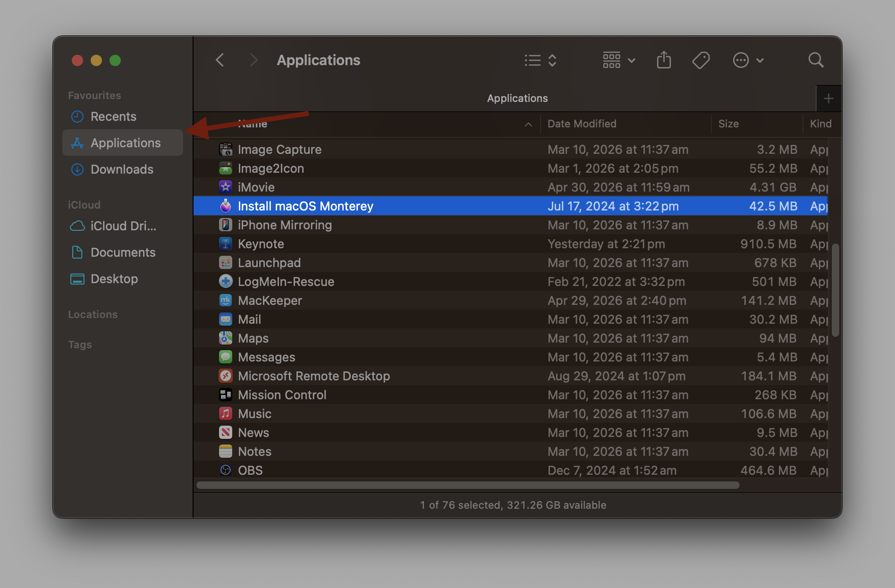Click Launchpad's 678 KB size
Viewport: 895px width, 588px height.
776,263
